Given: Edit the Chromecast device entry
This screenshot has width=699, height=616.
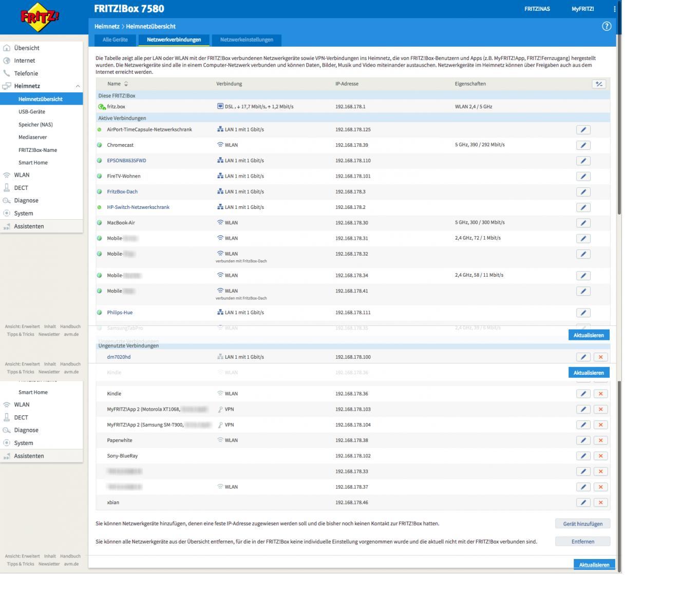Looking at the screenshot, I should pos(583,145).
